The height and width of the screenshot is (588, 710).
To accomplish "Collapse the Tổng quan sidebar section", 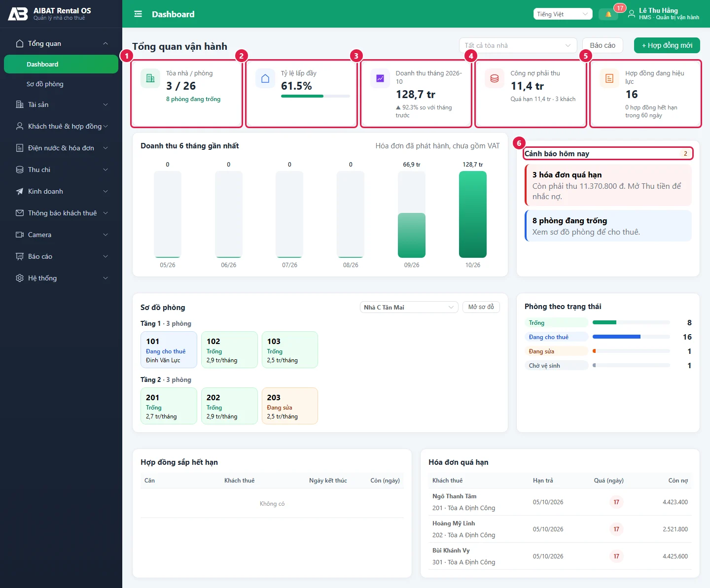I will coord(61,43).
